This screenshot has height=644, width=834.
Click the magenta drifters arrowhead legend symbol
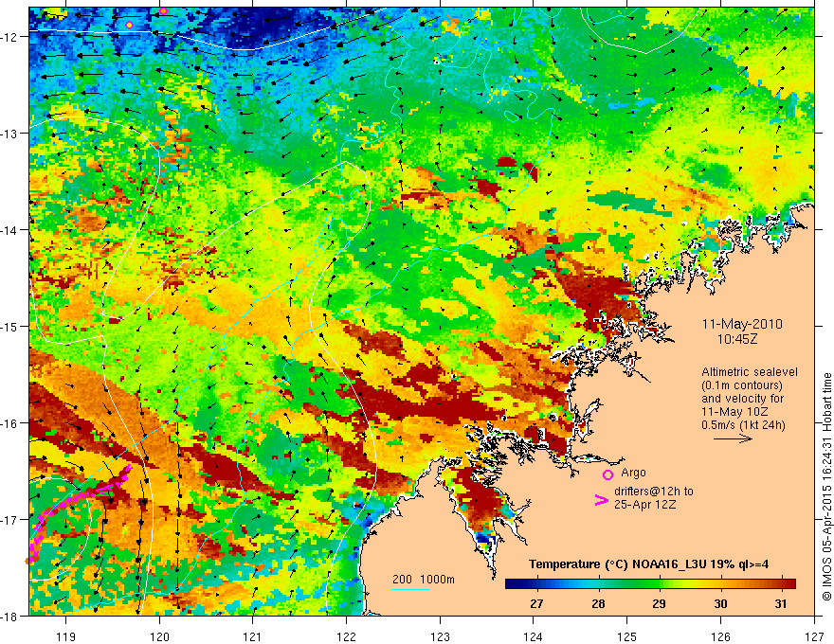click(x=601, y=500)
